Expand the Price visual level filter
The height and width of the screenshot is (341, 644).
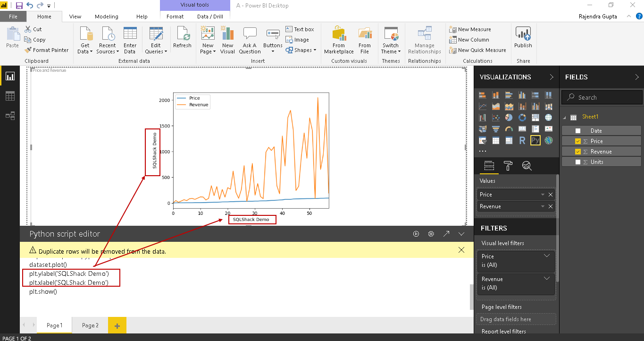[547, 256]
